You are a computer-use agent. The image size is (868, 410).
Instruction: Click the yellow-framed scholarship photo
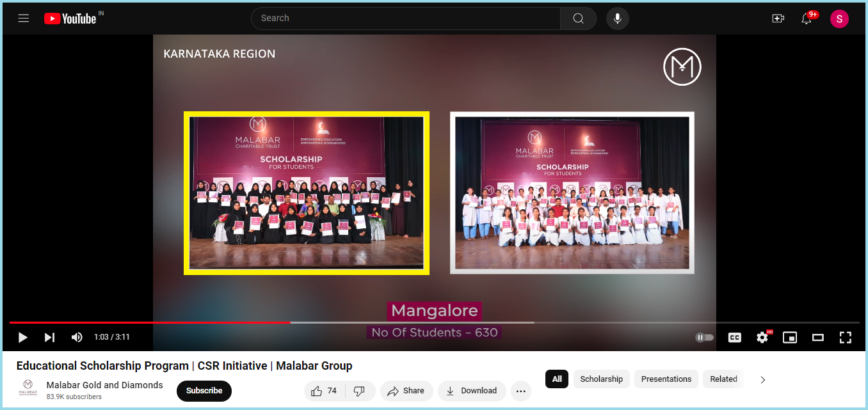[307, 193]
